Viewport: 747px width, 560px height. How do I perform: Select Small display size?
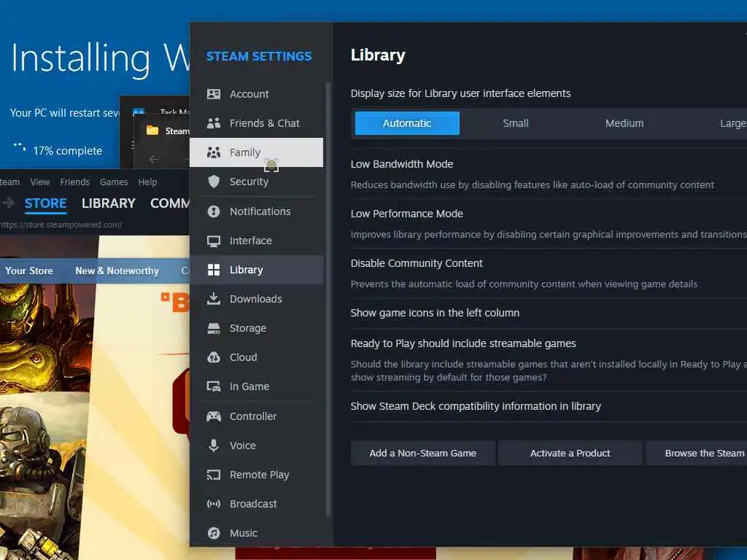point(516,123)
